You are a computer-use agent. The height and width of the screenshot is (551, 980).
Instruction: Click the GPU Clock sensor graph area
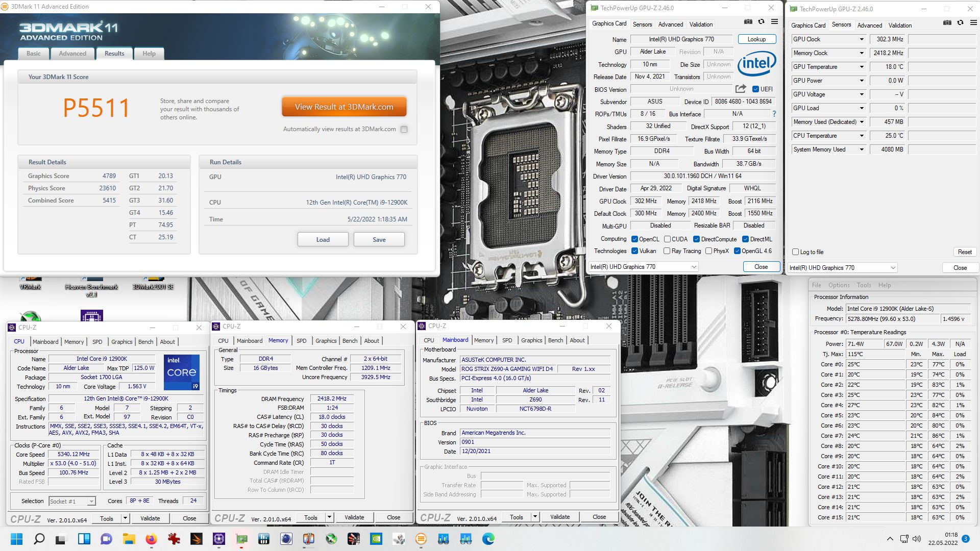click(x=942, y=39)
